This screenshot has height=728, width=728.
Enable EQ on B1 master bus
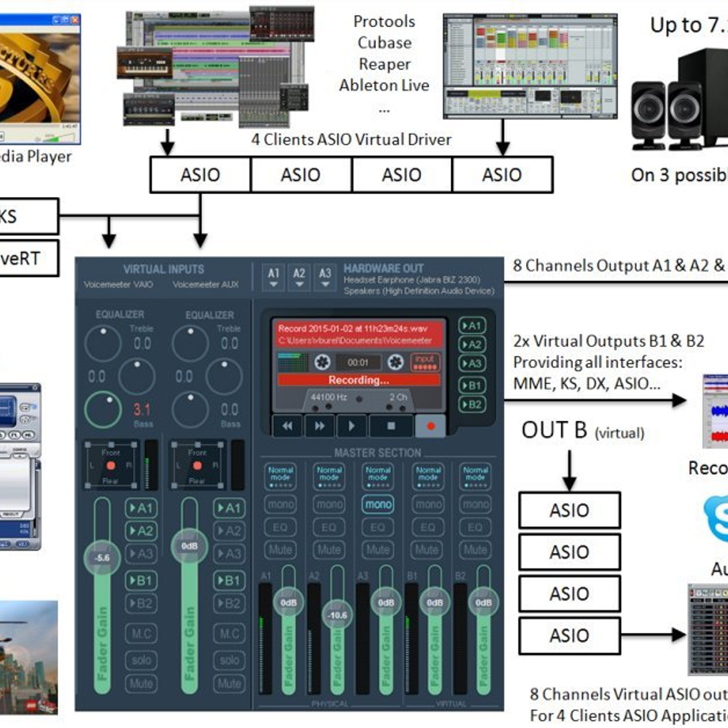click(x=428, y=527)
